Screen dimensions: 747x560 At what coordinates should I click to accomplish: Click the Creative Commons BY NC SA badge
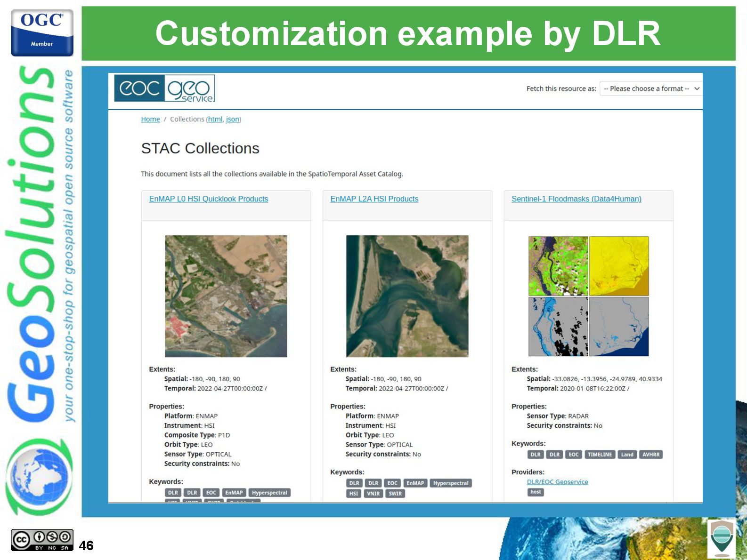[x=42, y=540]
